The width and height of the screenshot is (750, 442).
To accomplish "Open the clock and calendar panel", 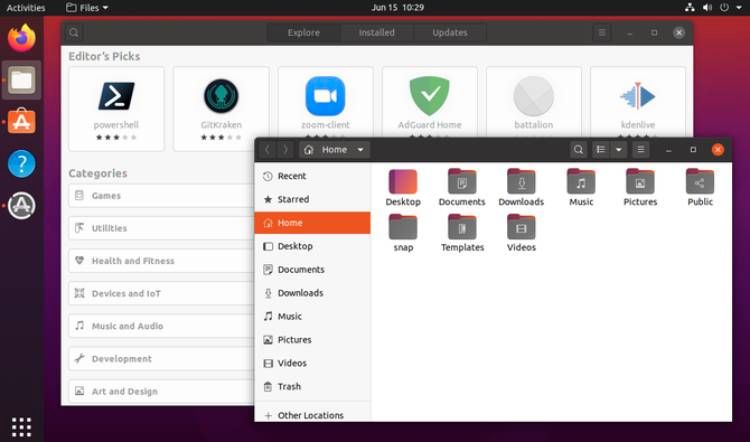I will click(x=397, y=8).
